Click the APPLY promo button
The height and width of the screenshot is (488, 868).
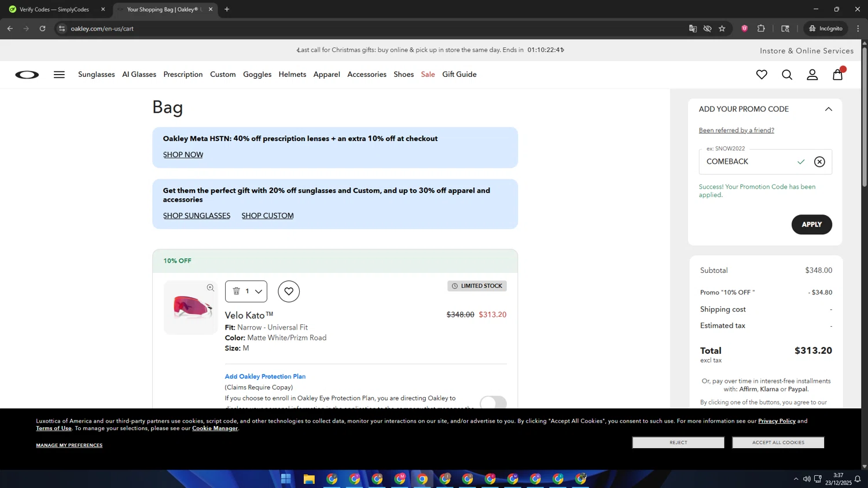(x=811, y=224)
